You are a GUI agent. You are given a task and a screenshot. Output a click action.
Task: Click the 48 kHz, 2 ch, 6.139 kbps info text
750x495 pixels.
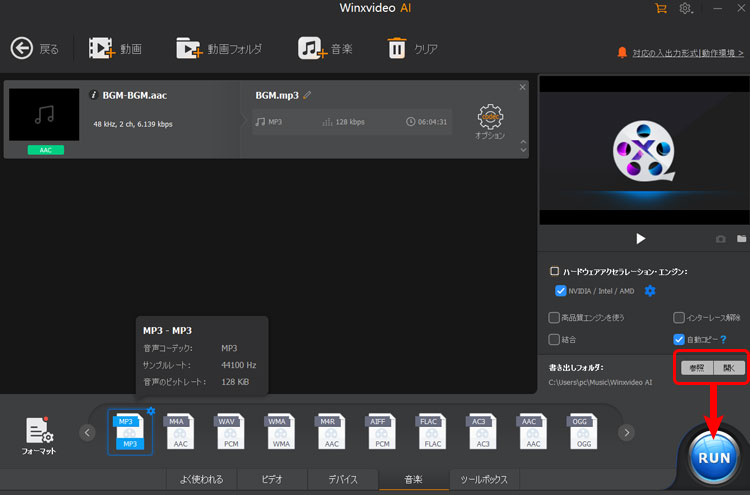[x=133, y=124]
